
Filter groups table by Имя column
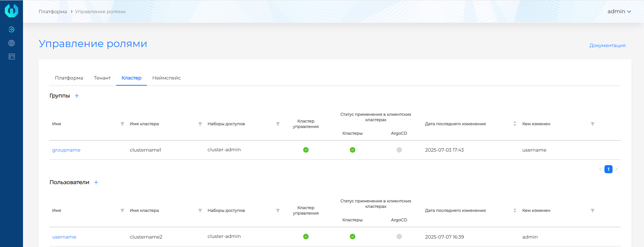122,124
